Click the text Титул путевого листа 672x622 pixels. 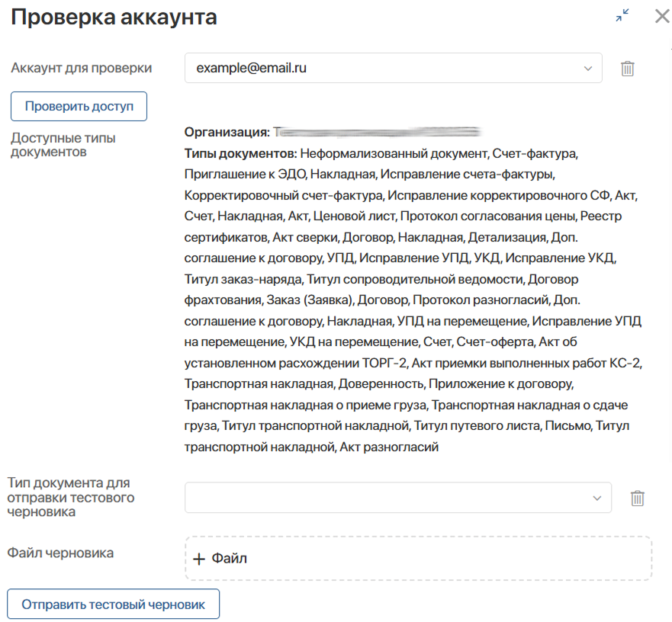[477, 426]
